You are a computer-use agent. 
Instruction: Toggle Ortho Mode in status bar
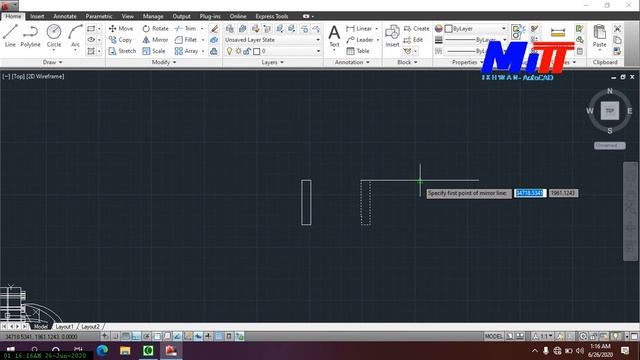point(136,336)
